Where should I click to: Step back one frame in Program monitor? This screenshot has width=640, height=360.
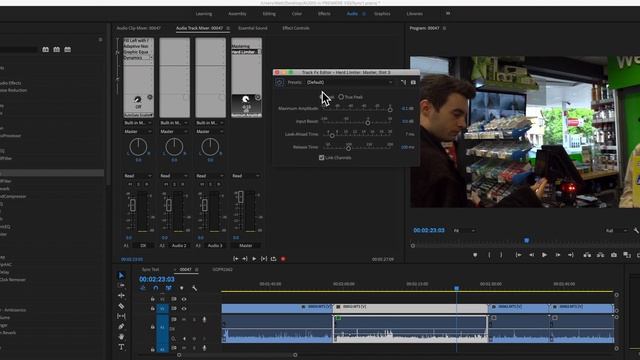click(x=531, y=255)
